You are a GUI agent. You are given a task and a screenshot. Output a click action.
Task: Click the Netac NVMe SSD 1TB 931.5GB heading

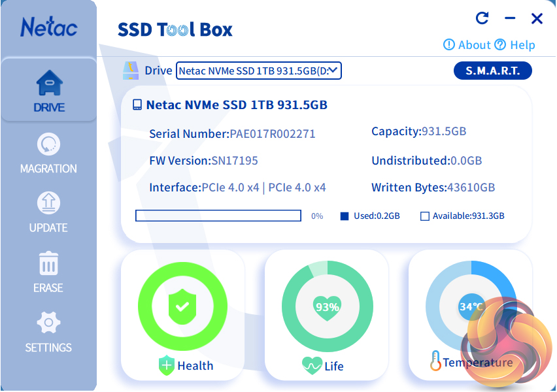[x=237, y=105]
